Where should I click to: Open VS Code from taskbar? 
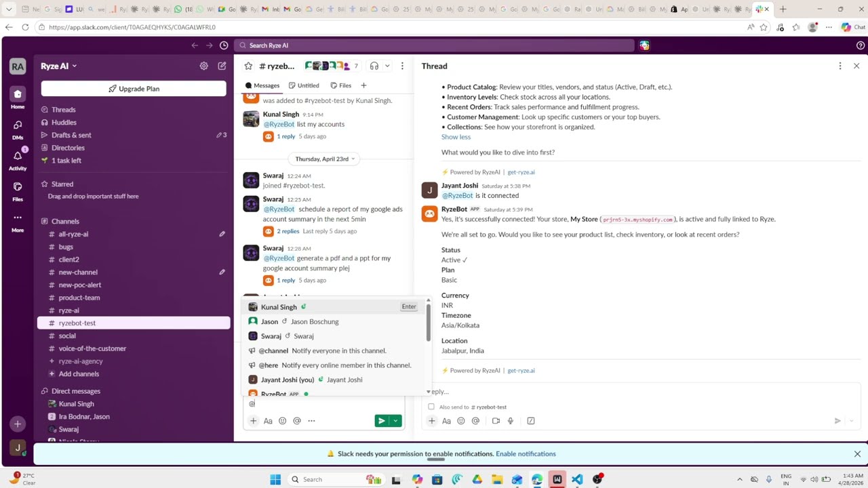tap(577, 479)
